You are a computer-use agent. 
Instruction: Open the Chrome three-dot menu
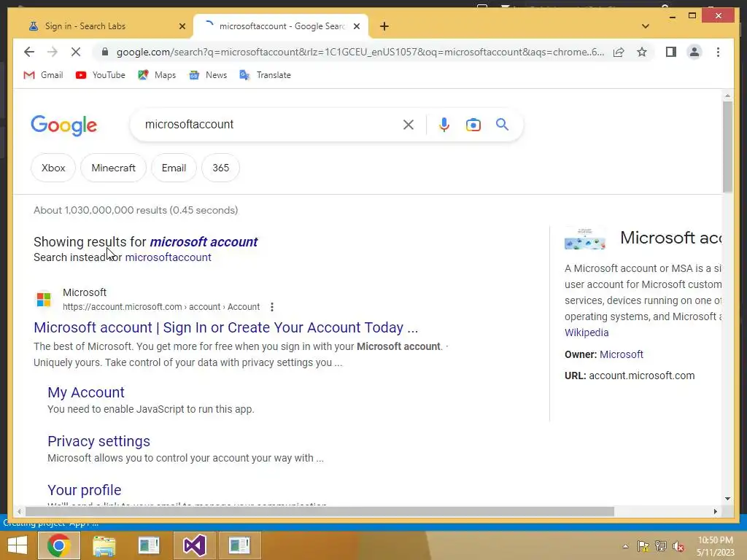(718, 52)
